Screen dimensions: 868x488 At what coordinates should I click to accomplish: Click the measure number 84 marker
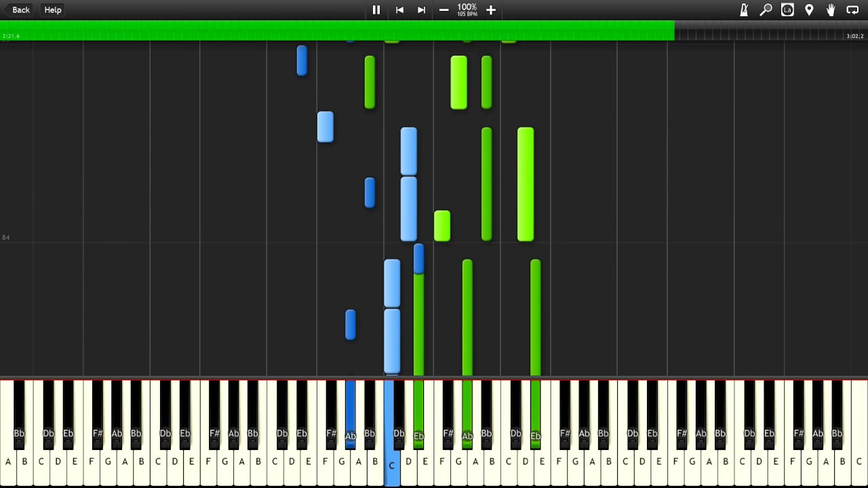5,238
